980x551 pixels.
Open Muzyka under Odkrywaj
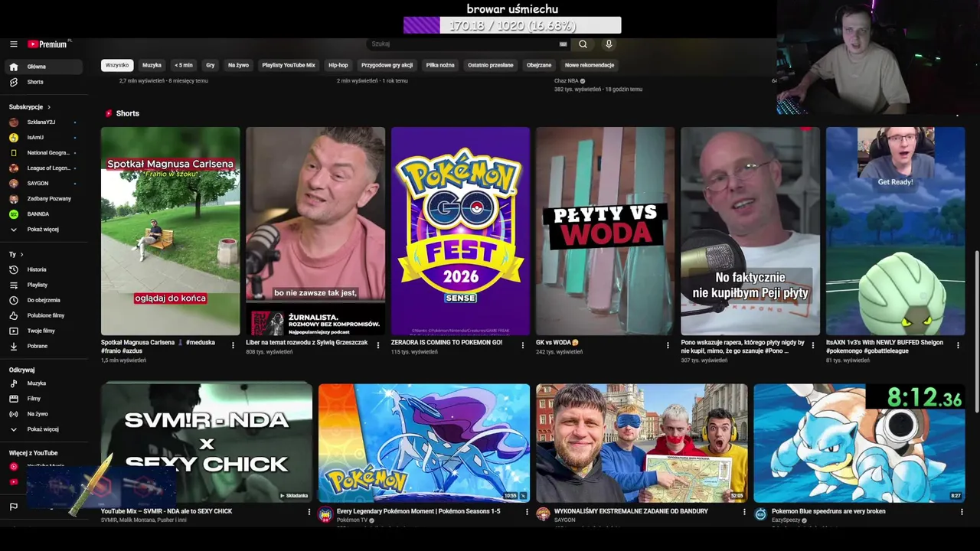45,383
